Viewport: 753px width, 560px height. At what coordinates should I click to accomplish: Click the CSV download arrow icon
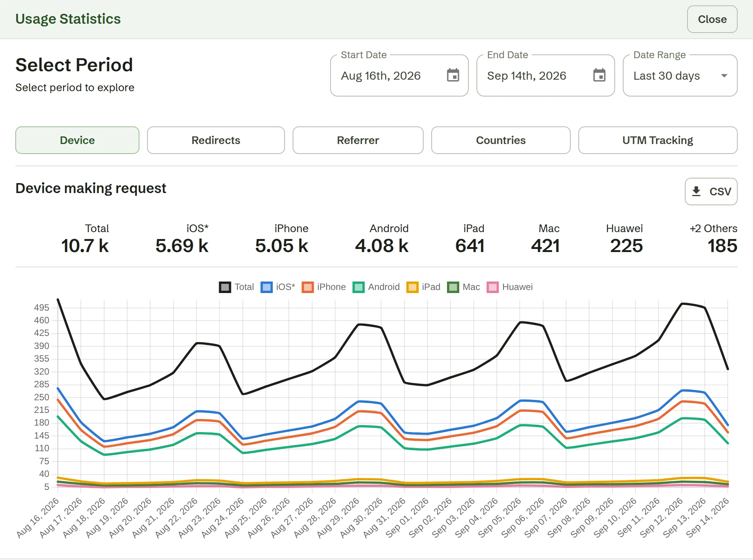coord(696,191)
